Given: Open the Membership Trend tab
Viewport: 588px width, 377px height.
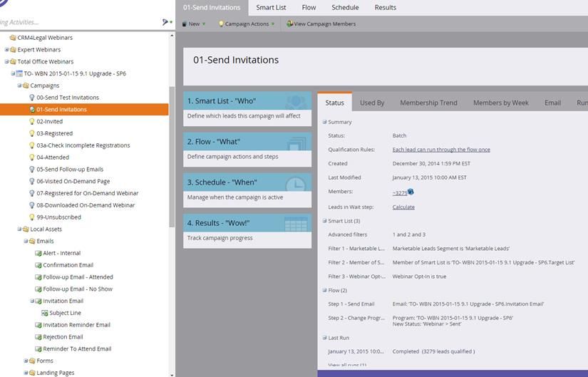Looking at the screenshot, I should tap(428, 103).
